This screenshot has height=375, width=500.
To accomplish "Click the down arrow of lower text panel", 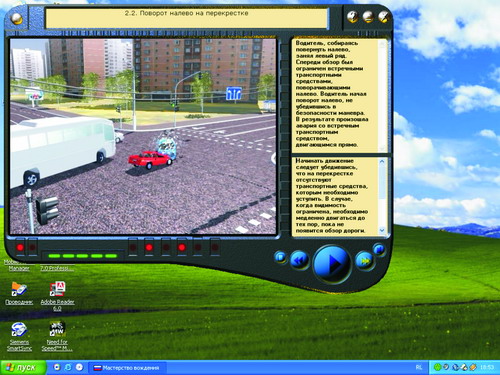I will (x=382, y=230).
